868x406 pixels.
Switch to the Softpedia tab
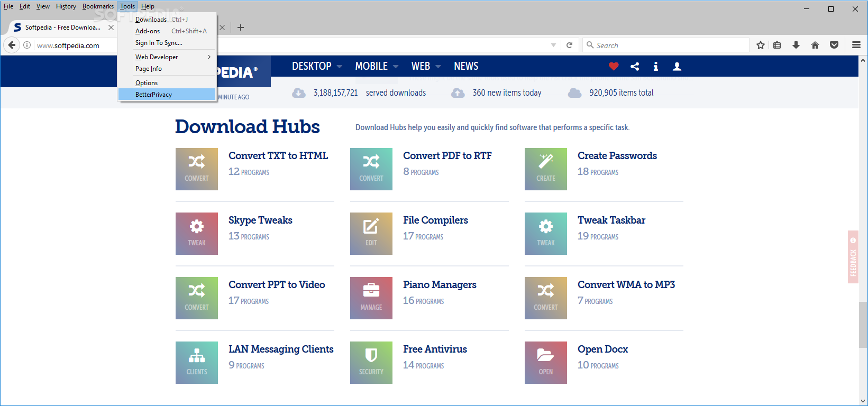62,27
